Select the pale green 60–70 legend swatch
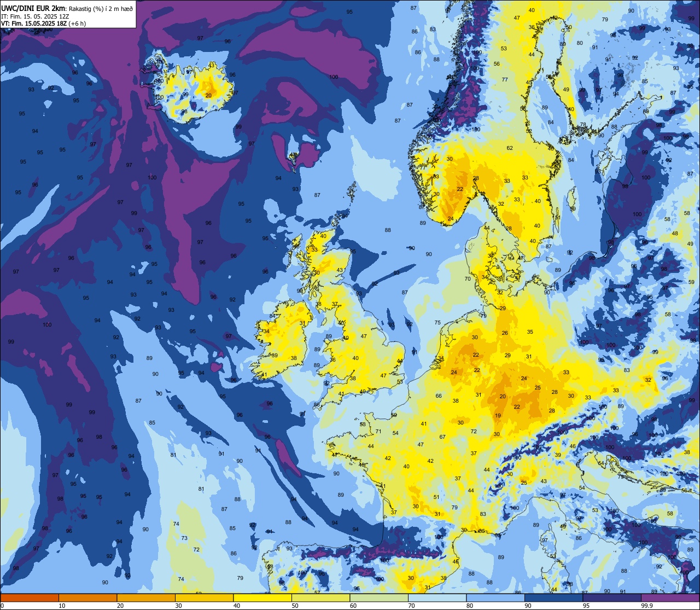The width and height of the screenshot is (700, 610). pyautogui.click(x=379, y=597)
